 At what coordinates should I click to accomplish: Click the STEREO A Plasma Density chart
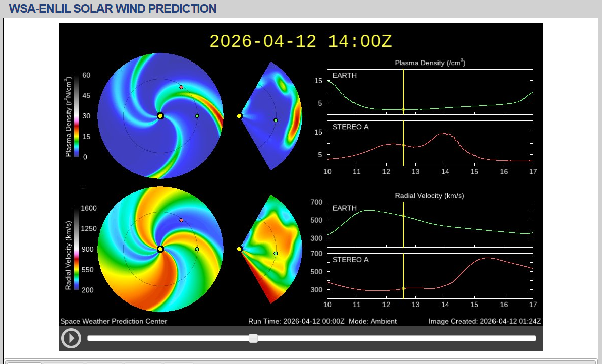click(430, 143)
